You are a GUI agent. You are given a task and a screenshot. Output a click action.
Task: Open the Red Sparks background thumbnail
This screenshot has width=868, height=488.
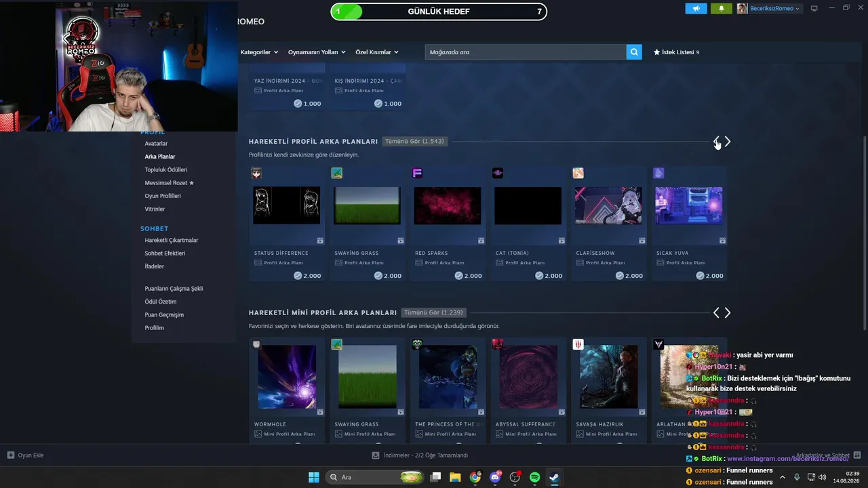coord(448,205)
